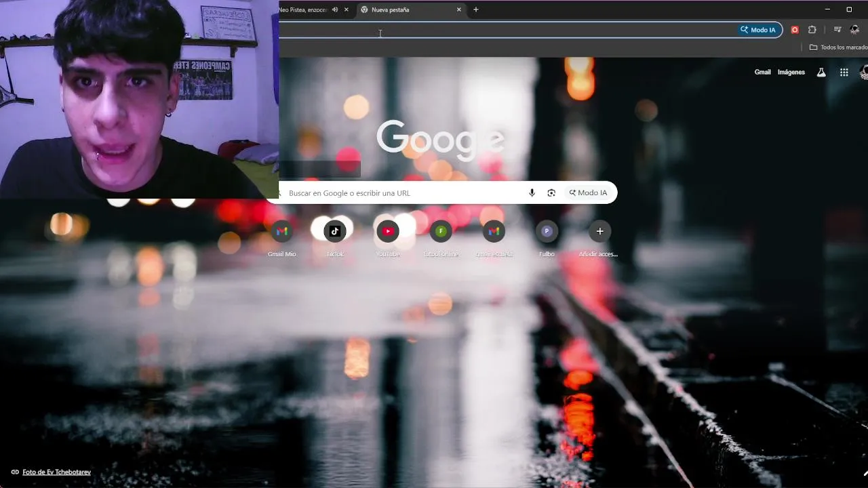Switch to the Neo Pistea tab

303,10
